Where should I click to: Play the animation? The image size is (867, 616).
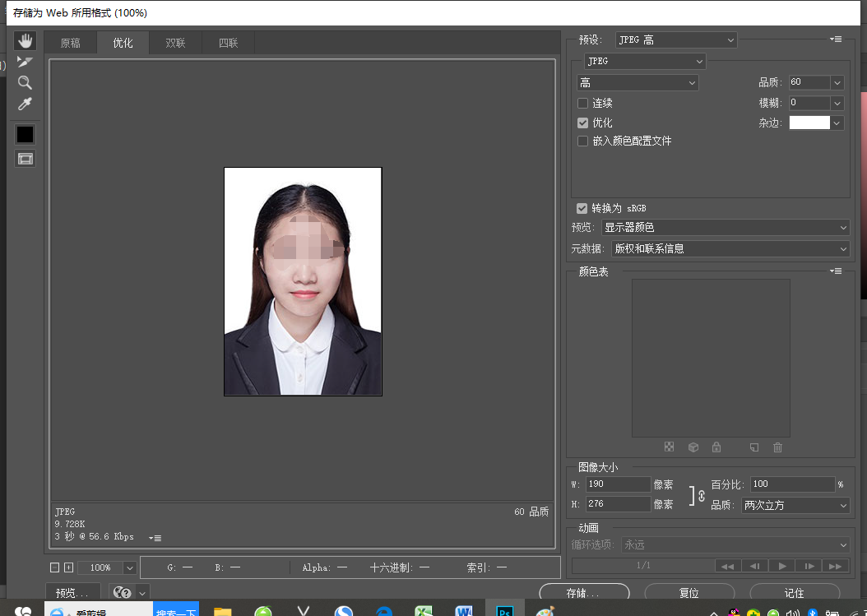point(781,566)
